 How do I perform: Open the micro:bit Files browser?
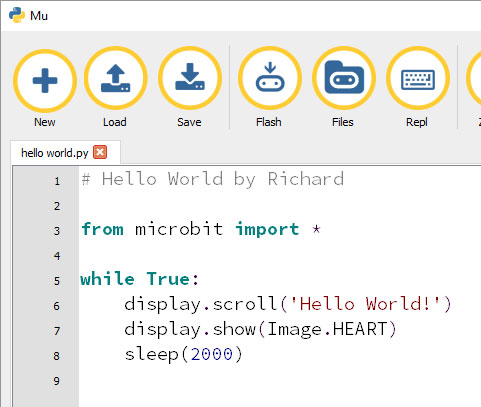[344, 79]
